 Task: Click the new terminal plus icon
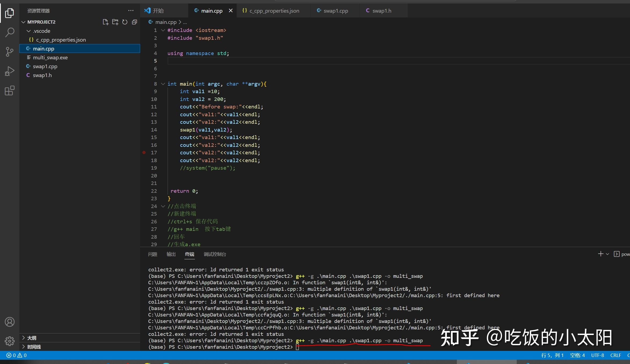[x=601, y=254]
